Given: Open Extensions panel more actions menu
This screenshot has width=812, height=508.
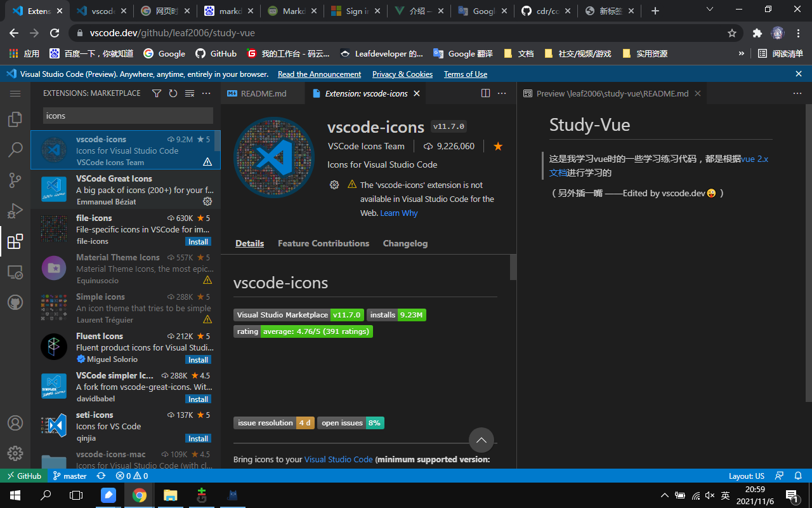Looking at the screenshot, I should (206, 93).
